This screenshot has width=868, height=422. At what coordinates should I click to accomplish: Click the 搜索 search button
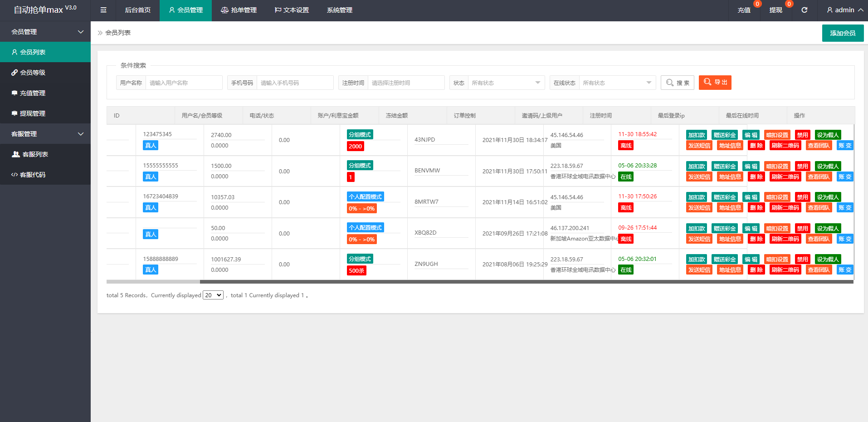pos(677,83)
